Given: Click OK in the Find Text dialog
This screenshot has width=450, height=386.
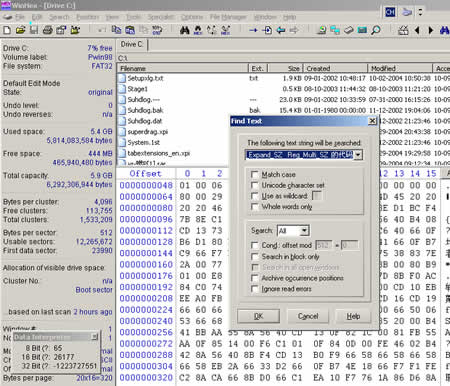Looking at the screenshot, I should click(x=259, y=316).
